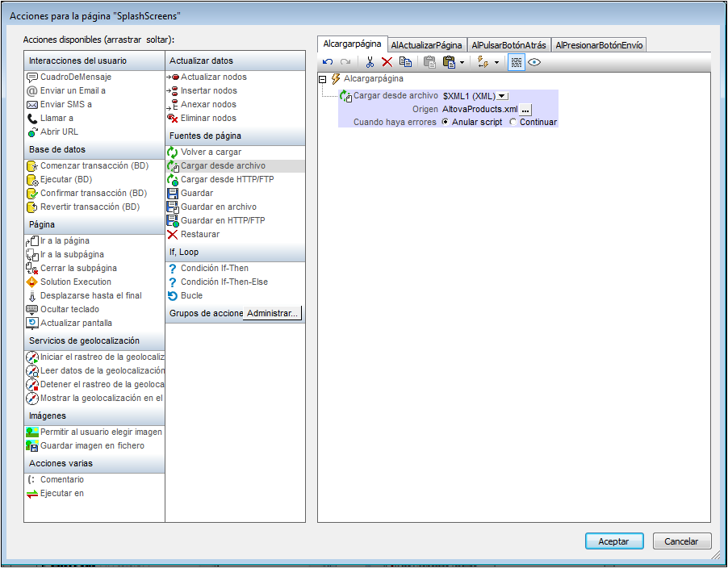This screenshot has width=728, height=568.
Task: Switch to the AlActualizarPágina tab
Action: coord(426,45)
